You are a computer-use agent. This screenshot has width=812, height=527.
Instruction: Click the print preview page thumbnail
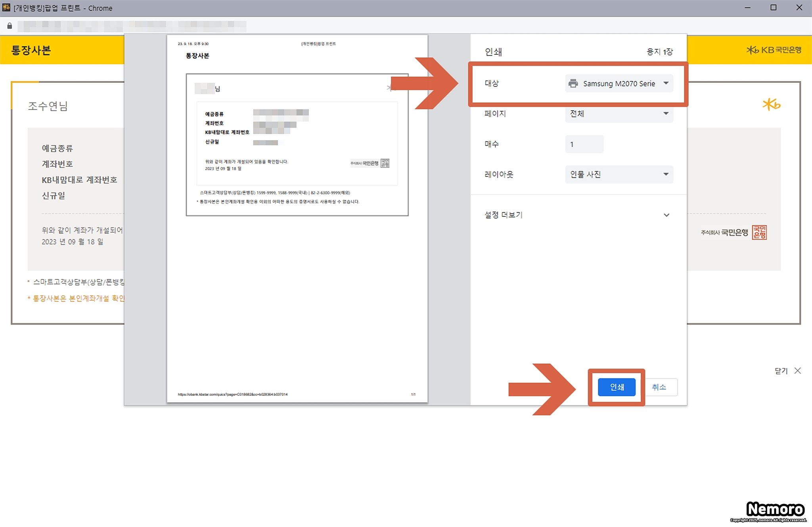[297, 218]
